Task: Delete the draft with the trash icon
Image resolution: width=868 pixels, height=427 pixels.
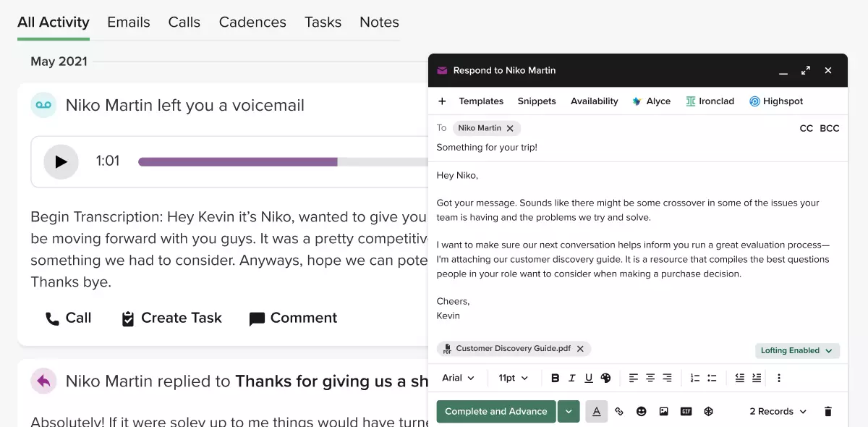Action: pos(827,411)
